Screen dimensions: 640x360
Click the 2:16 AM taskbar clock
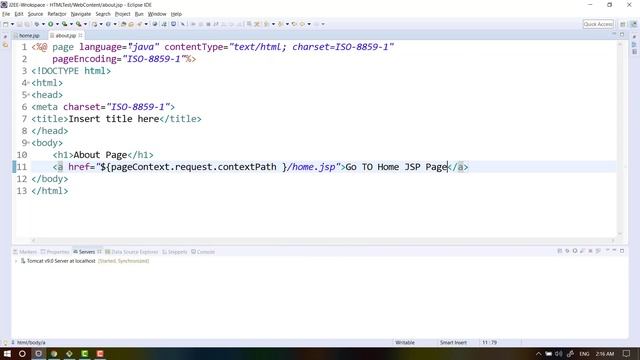tap(604, 354)
